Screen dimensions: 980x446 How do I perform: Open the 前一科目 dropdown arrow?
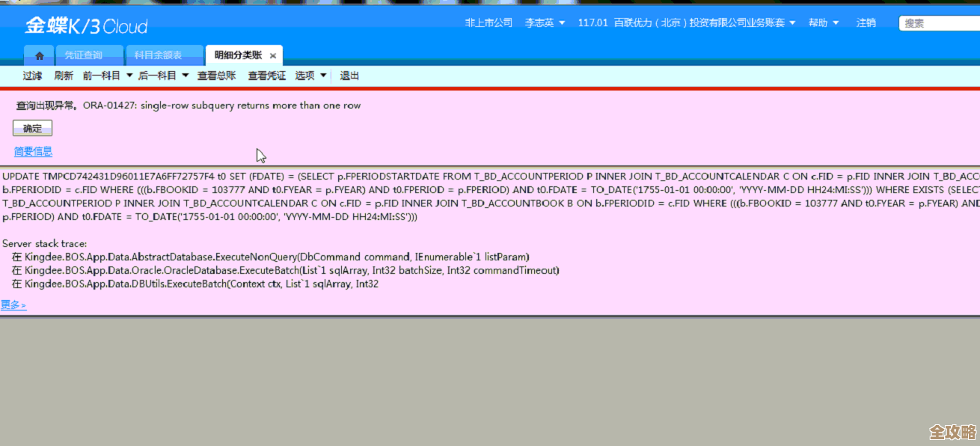tap(129, 75)
